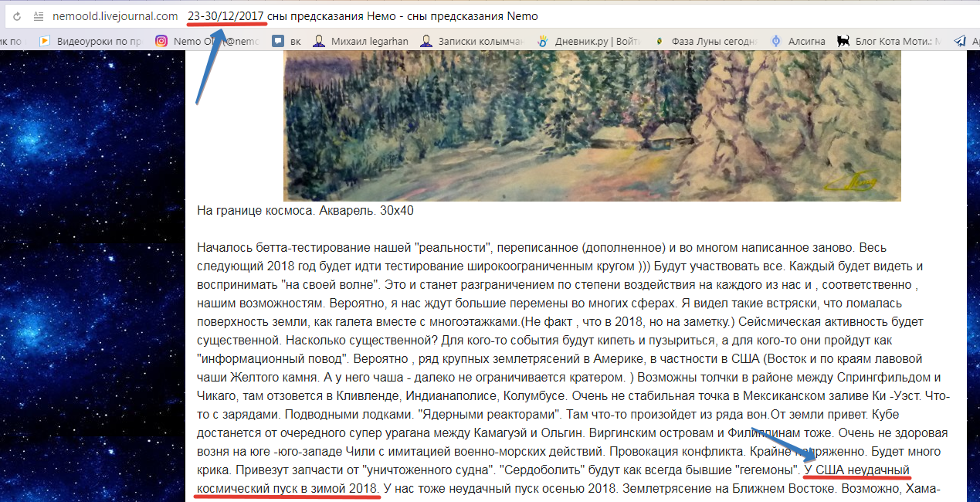Viewport: 980px width, 502px height.
Task: Click the text "Землетрясение на Ближнем Востоке"
Action: click(x=727, y=489)
